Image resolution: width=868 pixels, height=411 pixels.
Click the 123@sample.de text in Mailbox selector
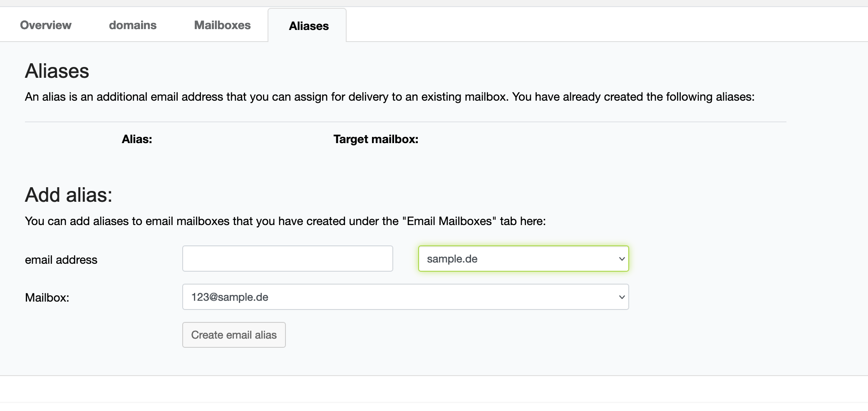pos(230,297)
